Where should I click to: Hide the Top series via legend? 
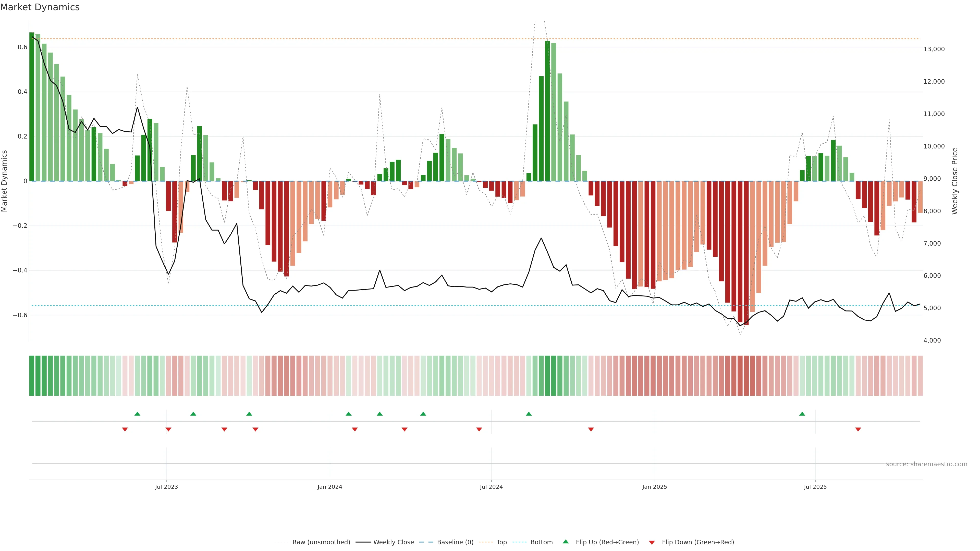(501, 542)
